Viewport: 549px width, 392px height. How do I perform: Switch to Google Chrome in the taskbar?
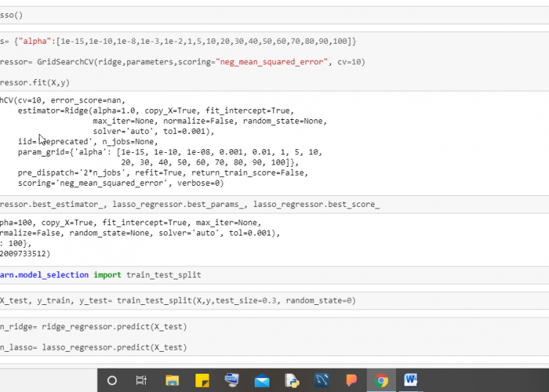pyautogui.click(x=381, y=380)
